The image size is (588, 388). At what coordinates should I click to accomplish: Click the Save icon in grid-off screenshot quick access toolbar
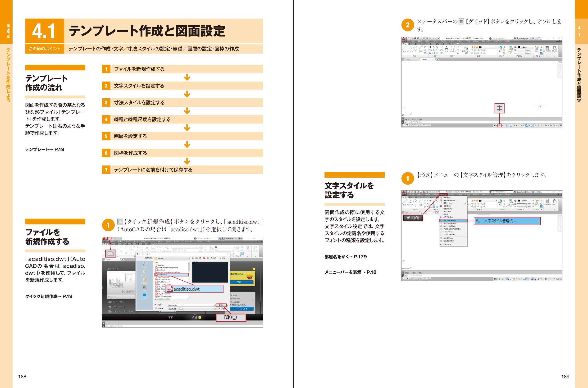[415, 38]
